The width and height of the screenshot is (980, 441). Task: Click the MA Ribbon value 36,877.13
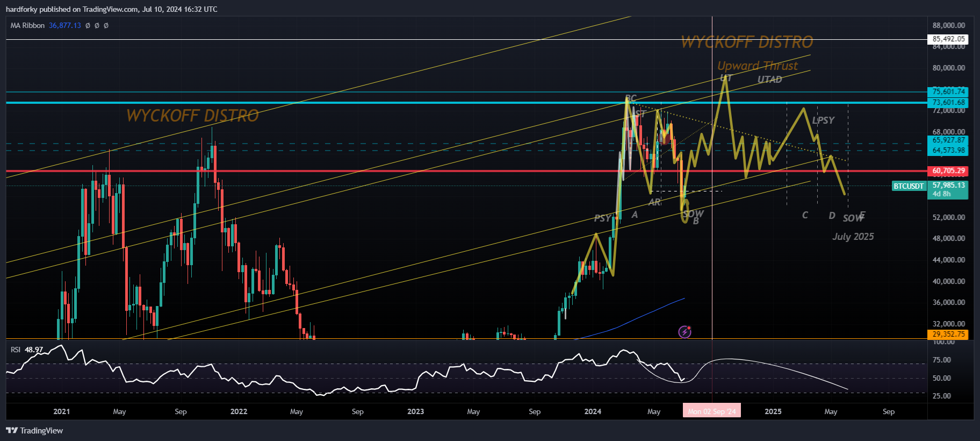(x=65, y=25)
